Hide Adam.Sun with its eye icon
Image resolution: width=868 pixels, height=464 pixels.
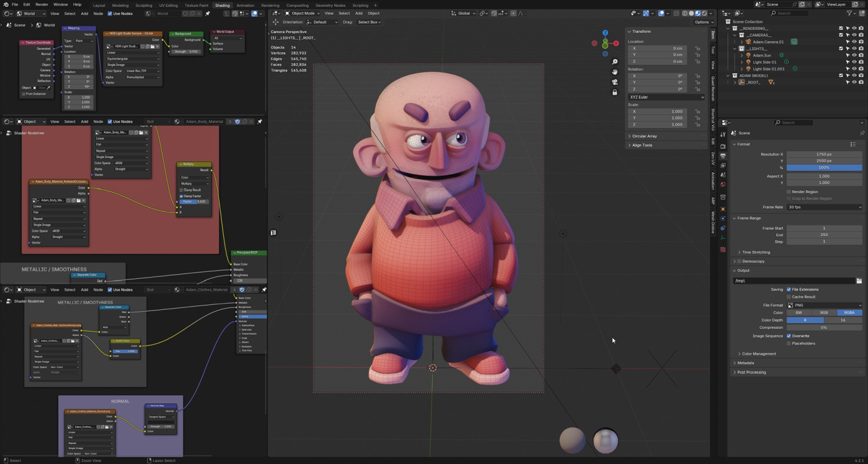click(854, 55)
